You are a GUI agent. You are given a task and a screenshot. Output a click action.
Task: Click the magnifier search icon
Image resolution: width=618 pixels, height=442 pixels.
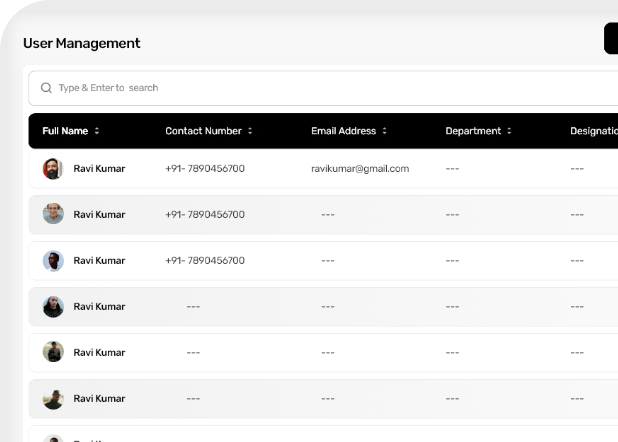[x=46, y=88]
